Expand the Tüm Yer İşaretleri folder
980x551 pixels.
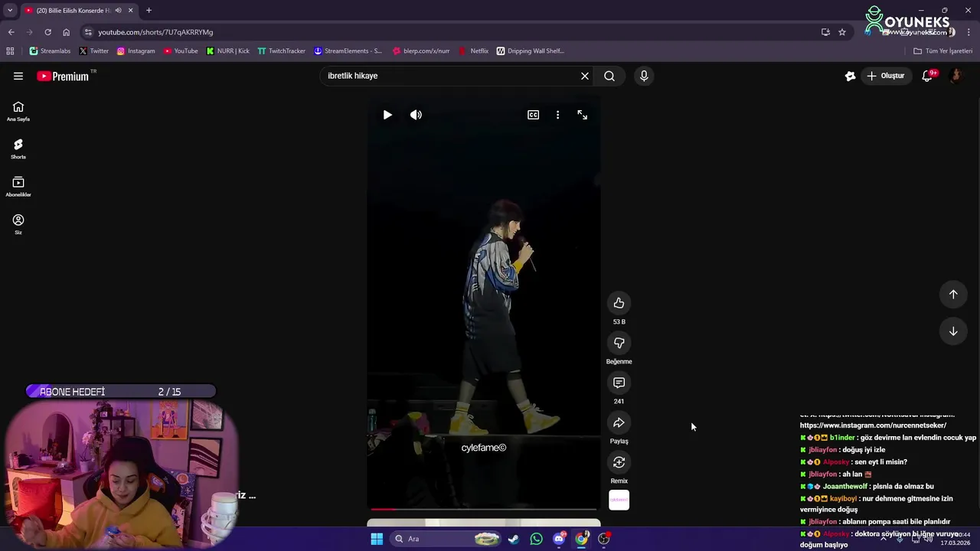[942, 51]
